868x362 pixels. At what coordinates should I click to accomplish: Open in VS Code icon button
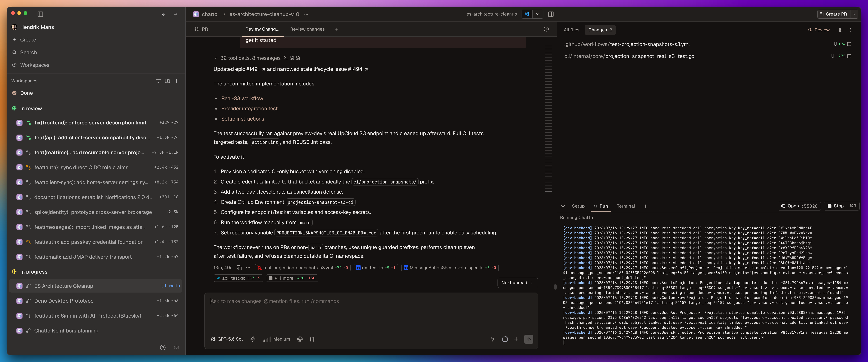coord(527,14)
